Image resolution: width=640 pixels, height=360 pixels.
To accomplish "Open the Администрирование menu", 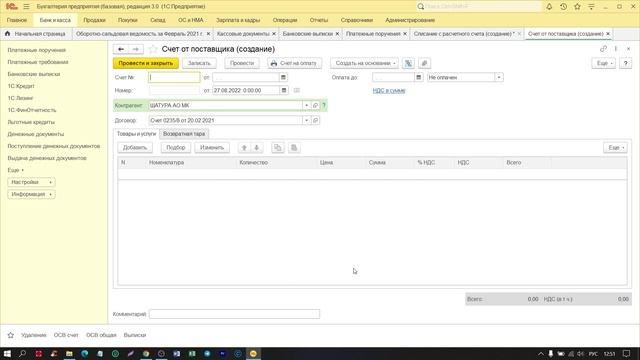I will tap(410, 20).
